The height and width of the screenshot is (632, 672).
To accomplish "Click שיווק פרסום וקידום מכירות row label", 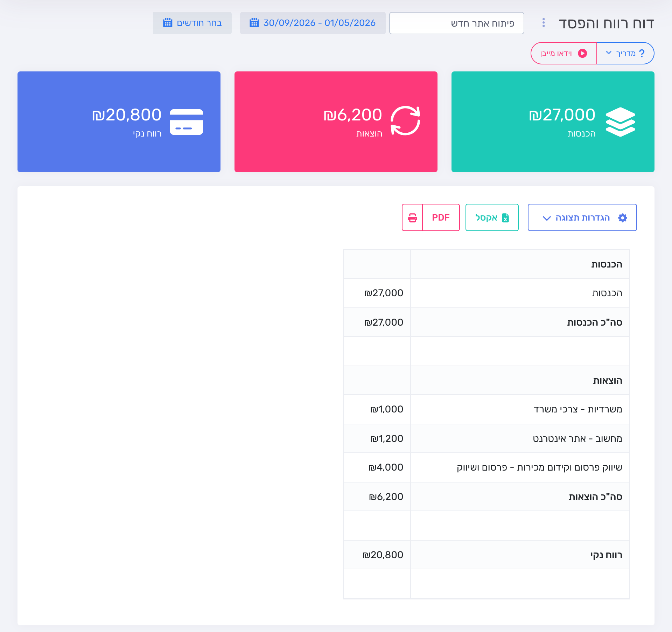I will [x=539, y=467].
